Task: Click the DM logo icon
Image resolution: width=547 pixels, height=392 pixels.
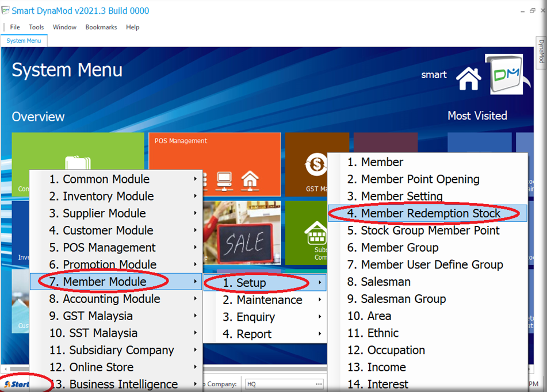Action: 504,75
